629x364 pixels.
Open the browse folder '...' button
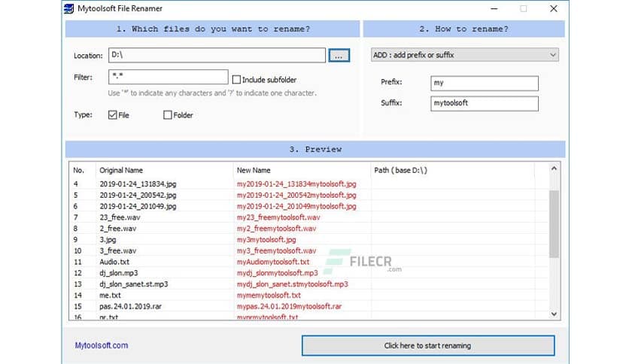pos(339,56)
